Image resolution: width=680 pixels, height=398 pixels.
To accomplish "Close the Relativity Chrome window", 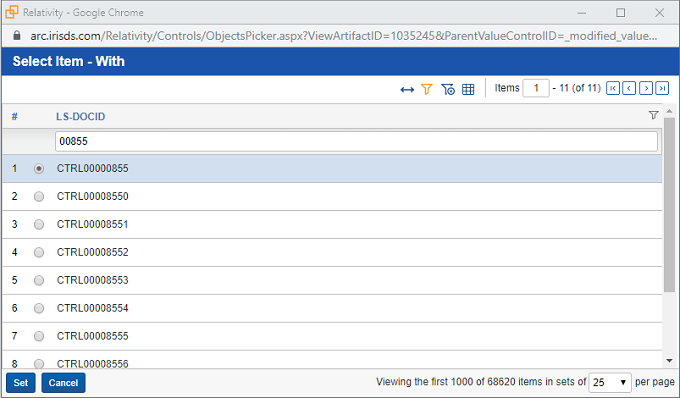I will point(659,13).
